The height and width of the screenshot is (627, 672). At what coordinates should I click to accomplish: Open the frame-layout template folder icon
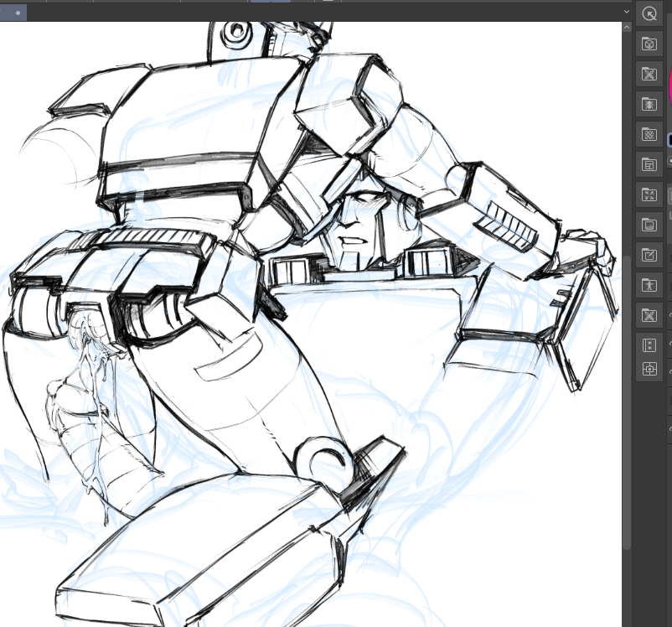click(649, 164)
